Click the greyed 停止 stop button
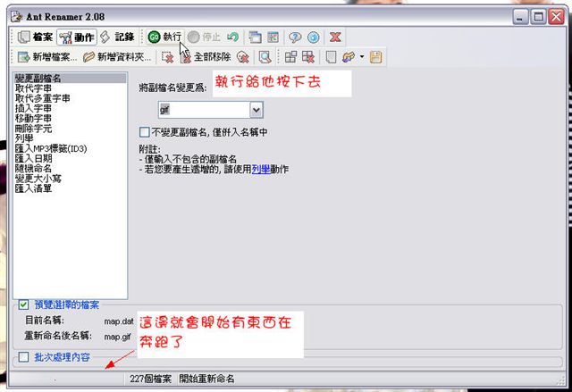Image resolution: width=572 pixels, height=392 pixels. (204, 37)
